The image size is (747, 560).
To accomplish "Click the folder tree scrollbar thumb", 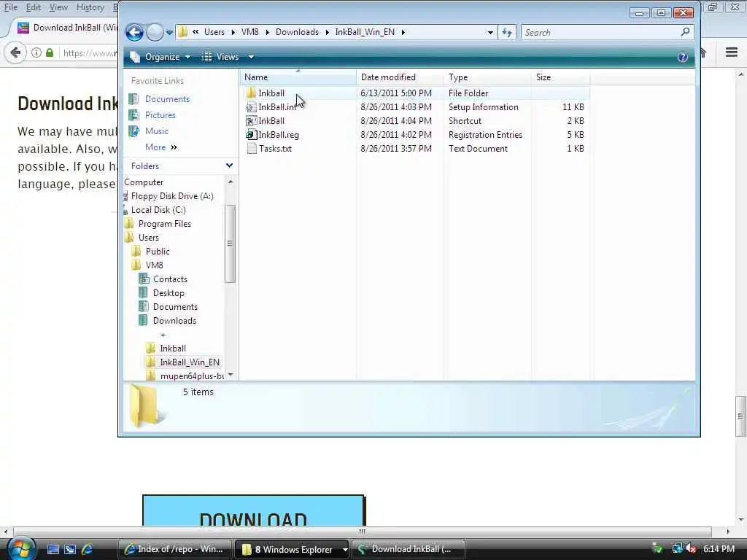I will (x=230, y=244).
